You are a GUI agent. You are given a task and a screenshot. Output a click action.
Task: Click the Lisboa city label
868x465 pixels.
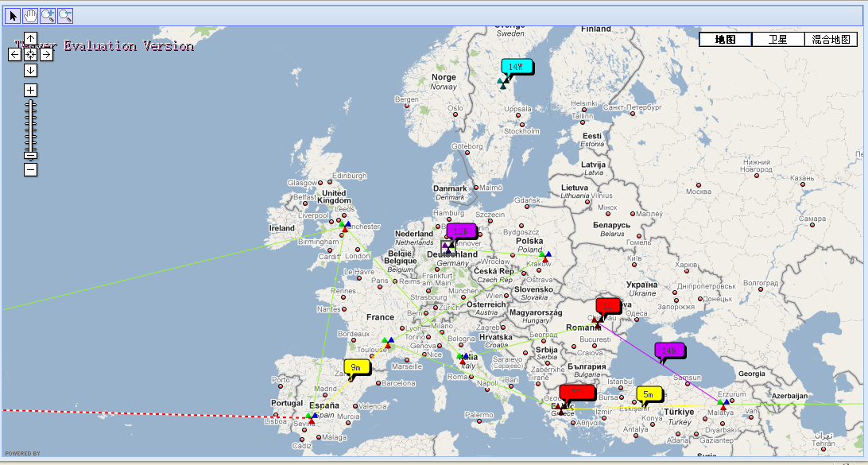tap(276, 421)
